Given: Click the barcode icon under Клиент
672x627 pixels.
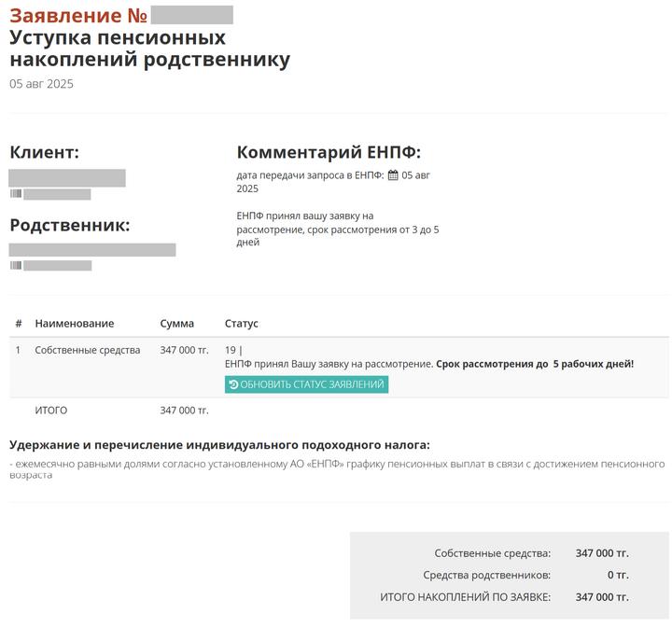Looking at the screenshot, I should tap(16, 194).
